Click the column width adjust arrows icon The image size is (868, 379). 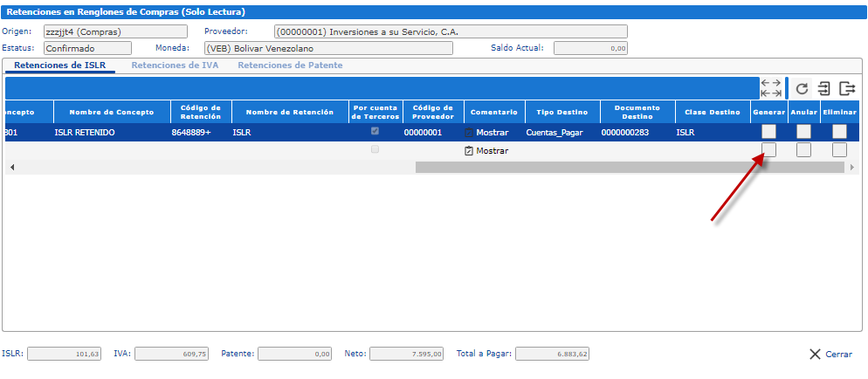pos(771,88)
